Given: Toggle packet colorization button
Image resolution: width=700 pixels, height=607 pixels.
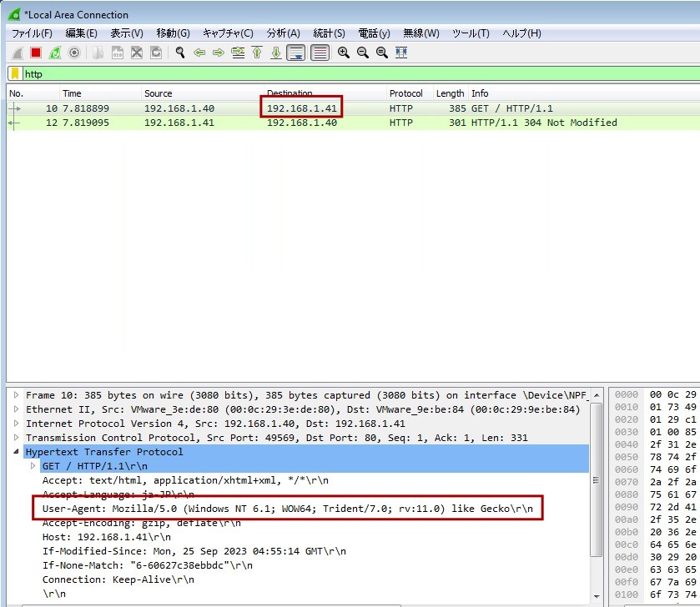Looking at the screenshot, I should pyautogui.click(x=320, y=53).
